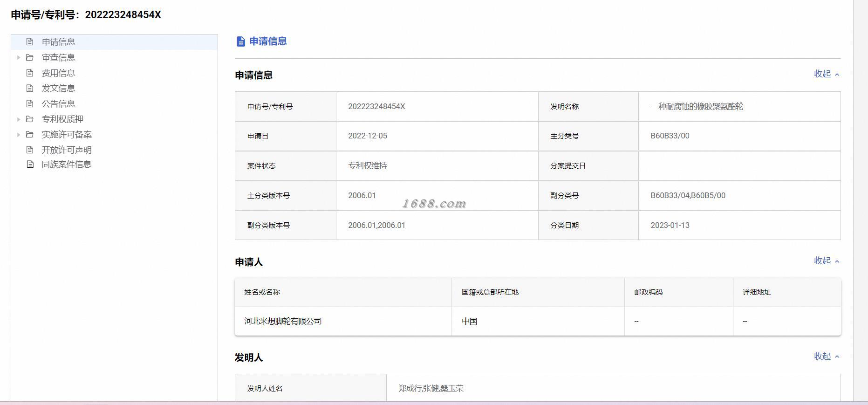
Task: Click invention name 一种耐腐蚀的橡胶聚氨酯轮
Action: 697,106
